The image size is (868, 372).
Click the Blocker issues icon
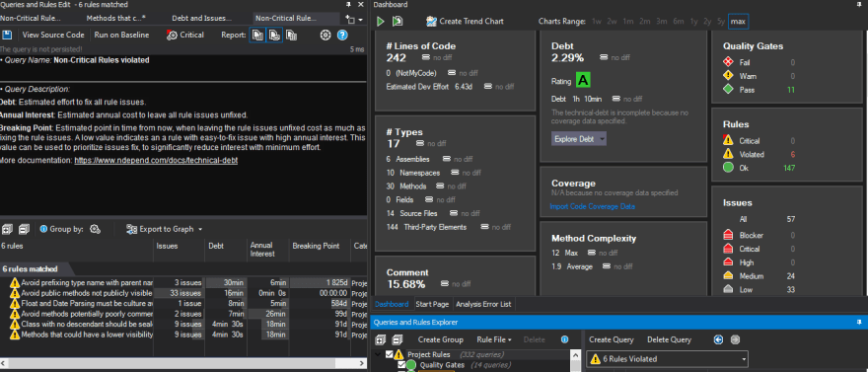coord(729,235)
